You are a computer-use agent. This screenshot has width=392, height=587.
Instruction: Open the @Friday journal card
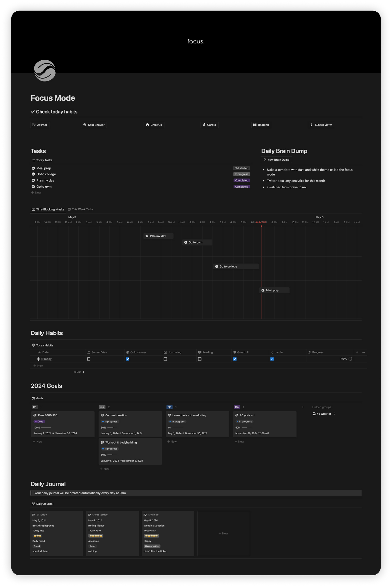[x=168, y=533]
